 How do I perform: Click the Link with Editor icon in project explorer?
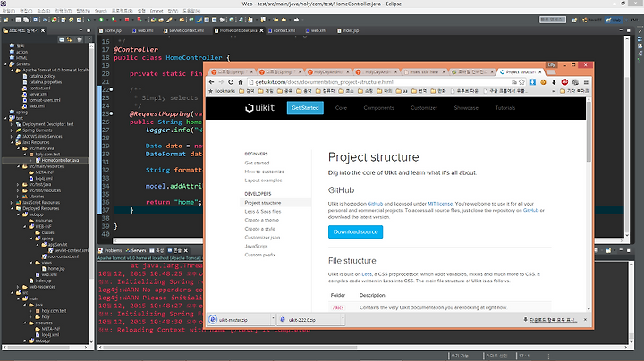69,39
